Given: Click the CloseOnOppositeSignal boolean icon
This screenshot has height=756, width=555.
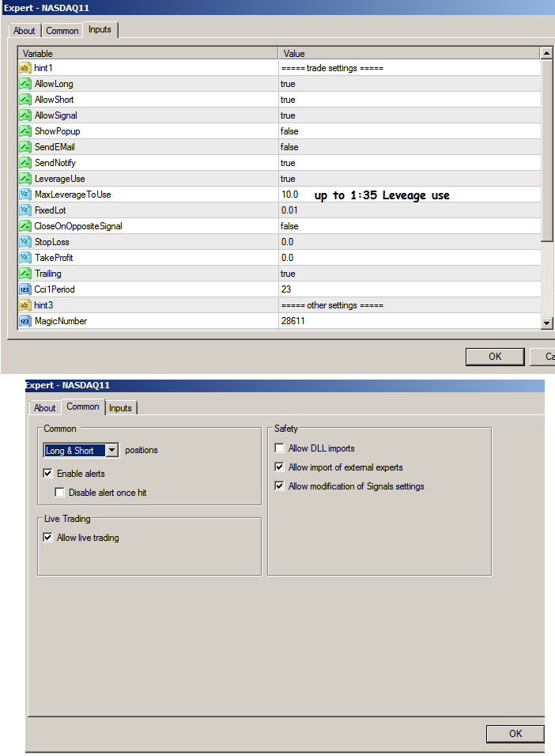Looking at the screenshot, I should [x=25, y=226].
